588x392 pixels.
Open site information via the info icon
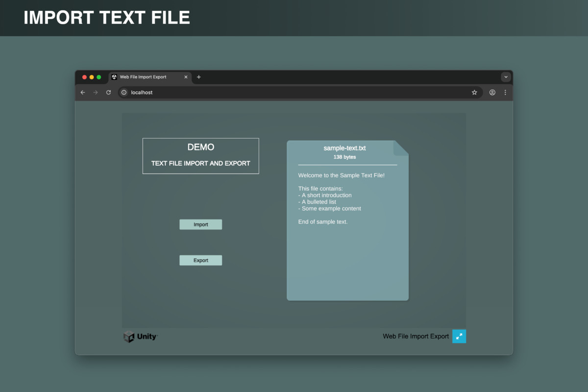[x=124, y=92]
